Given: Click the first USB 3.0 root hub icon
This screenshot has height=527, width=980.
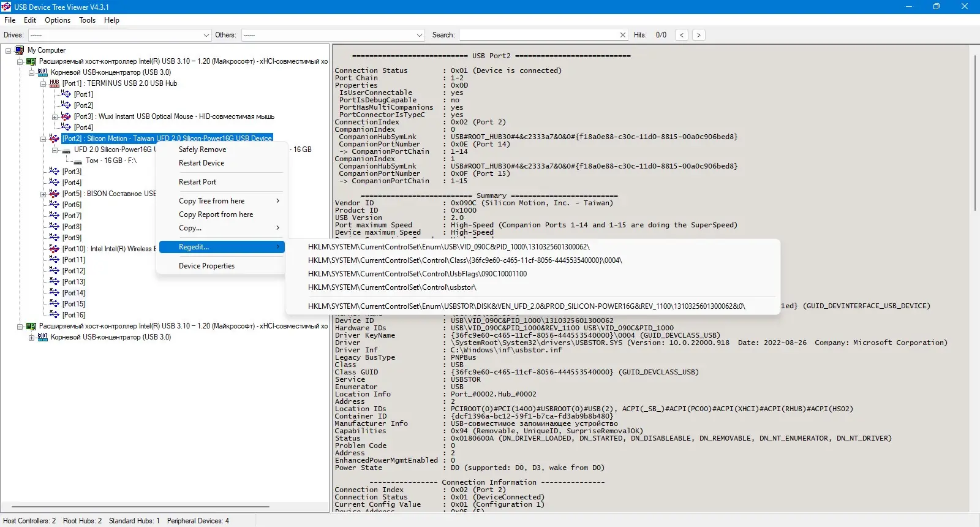Looking at the screenshot, I should pyautogui.click(x=42, y=72).
